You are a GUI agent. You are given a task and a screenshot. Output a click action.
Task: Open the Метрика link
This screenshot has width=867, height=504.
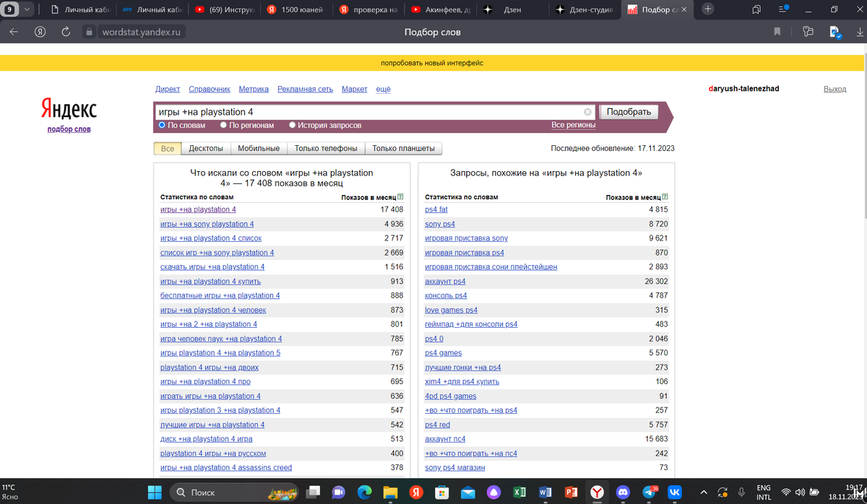pyautogui.click(x=254, y=89)
